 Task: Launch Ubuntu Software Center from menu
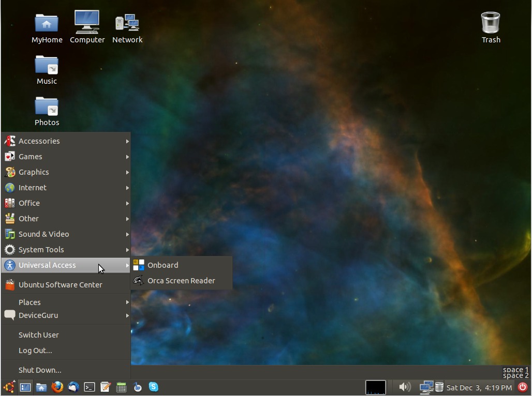66,285
